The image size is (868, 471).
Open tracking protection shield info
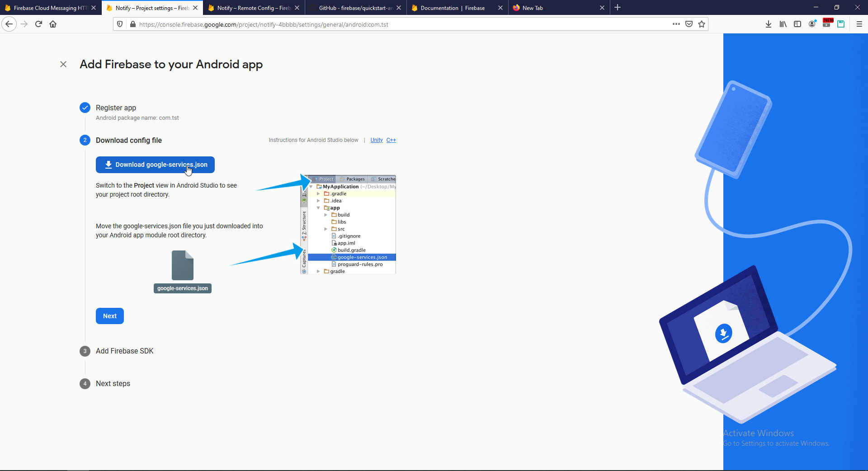coord(120,24)
